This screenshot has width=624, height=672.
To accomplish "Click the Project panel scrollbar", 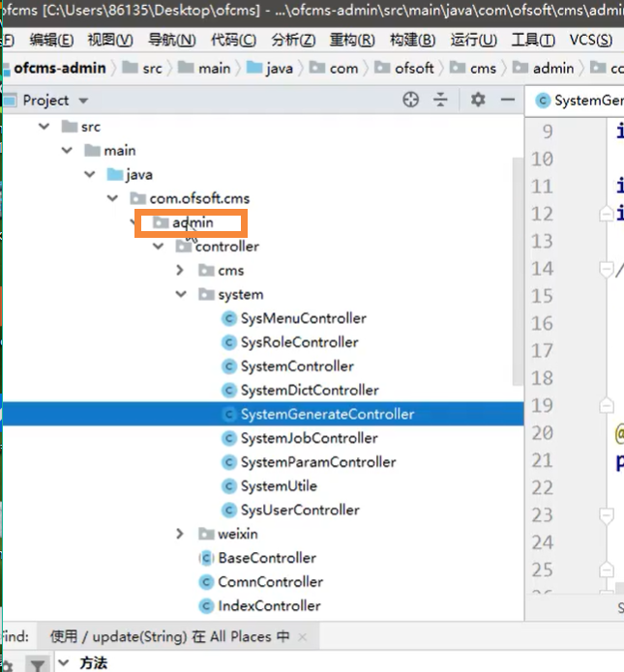I will click(518, 272).
